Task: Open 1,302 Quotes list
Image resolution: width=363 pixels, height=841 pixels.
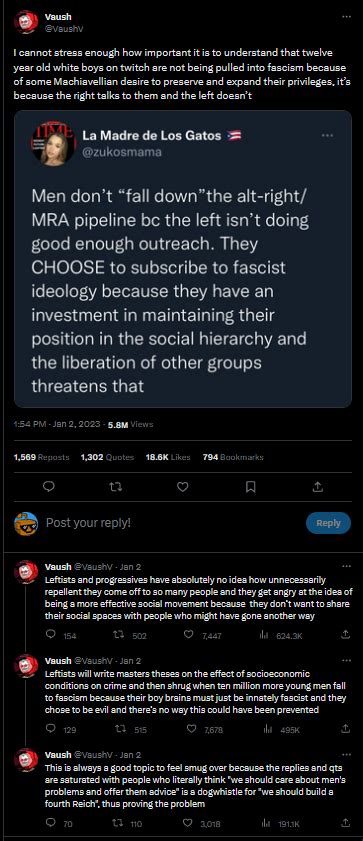Action: click(x=107, y=458)
